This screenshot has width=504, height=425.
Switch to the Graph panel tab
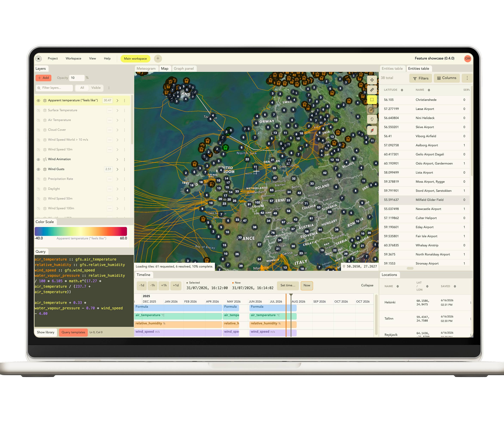pyautogui.click(x=184, y=69)
